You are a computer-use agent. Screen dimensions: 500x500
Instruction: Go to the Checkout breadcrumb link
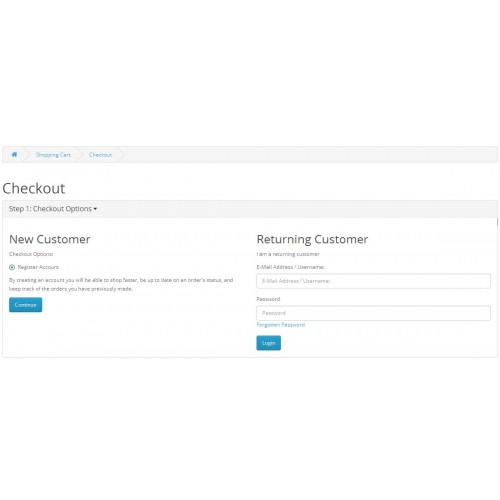point(100,155)
